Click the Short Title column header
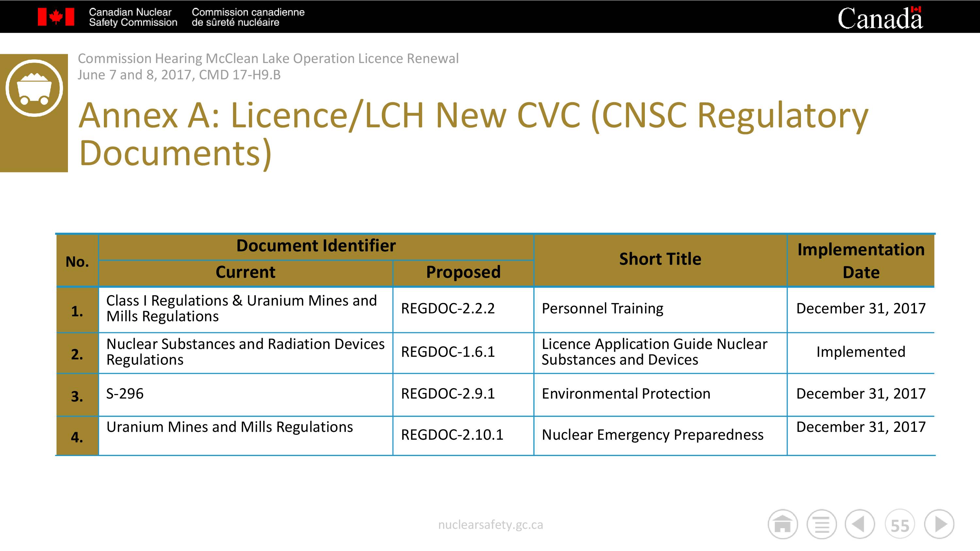The image size is (980, 551). [660, 260]
